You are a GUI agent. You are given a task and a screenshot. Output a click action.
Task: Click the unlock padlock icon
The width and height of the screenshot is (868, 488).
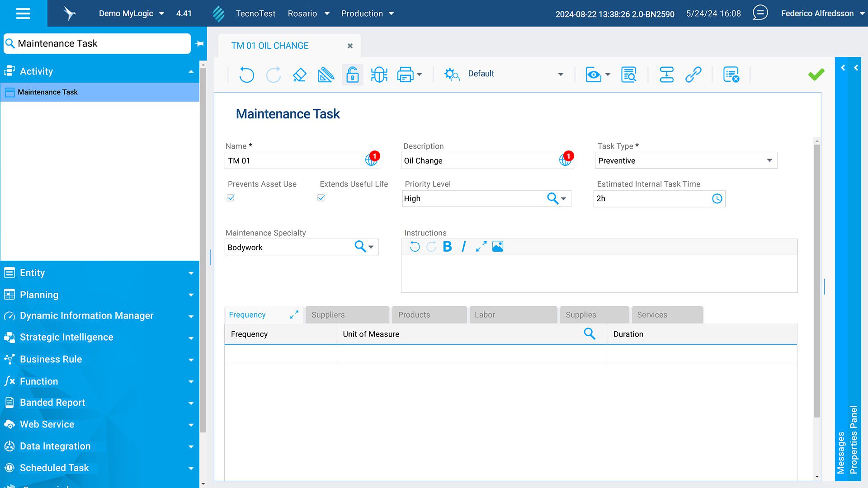(353, 75)
